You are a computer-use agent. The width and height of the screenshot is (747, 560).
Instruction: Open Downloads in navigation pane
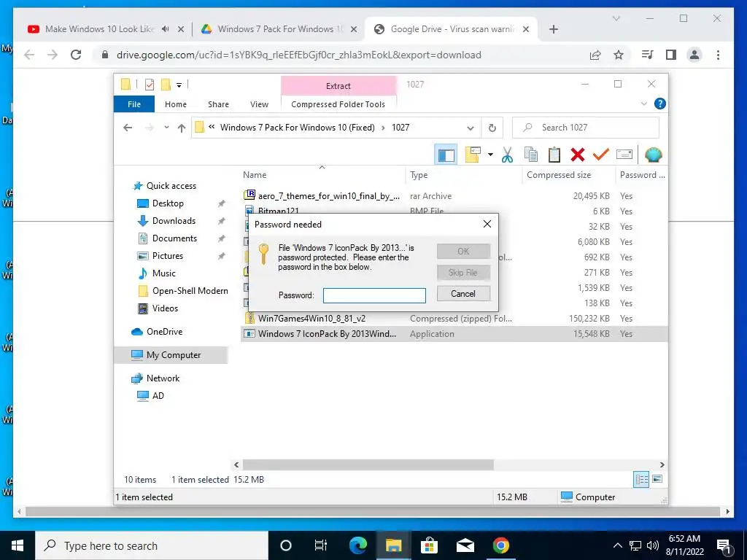pos(174,221)
